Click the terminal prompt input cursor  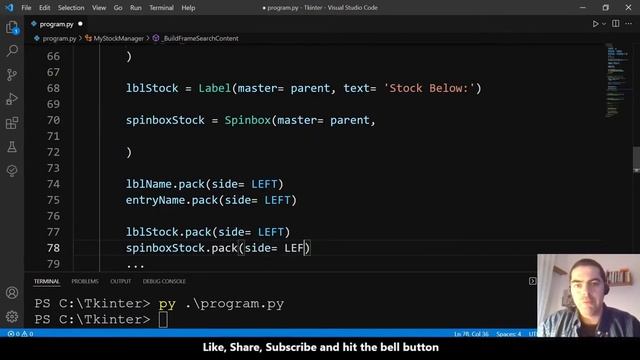tap(163, 320)
